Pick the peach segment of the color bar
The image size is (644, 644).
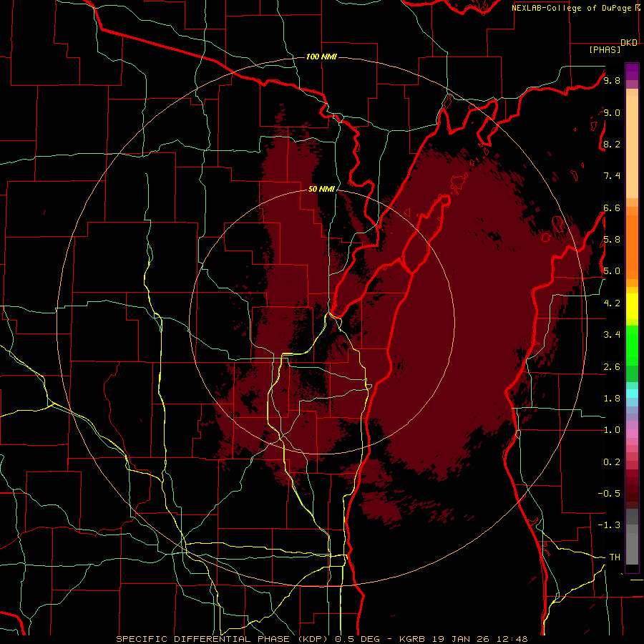tap(632, 147)
